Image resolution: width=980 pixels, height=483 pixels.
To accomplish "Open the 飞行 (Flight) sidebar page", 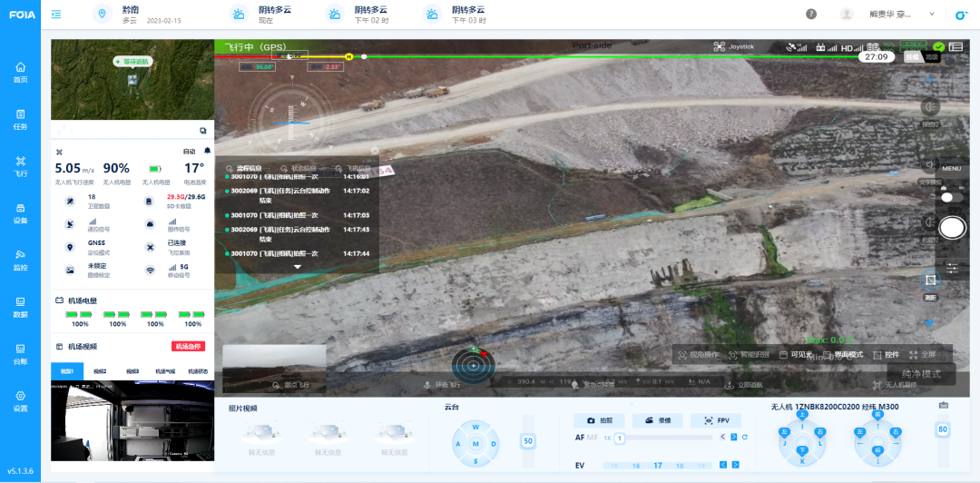I will 20,165.
